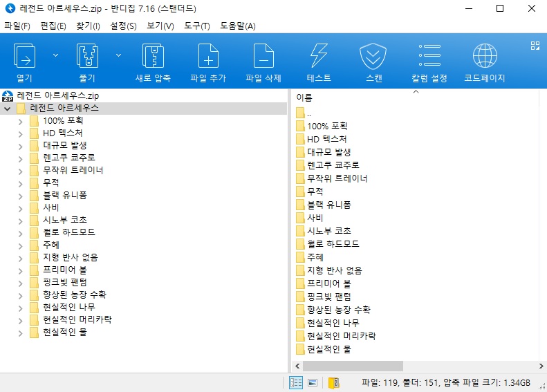The image size is (547, 392).
Task: Click the toolbar customize grid icon
Action: tap(535, 46)
